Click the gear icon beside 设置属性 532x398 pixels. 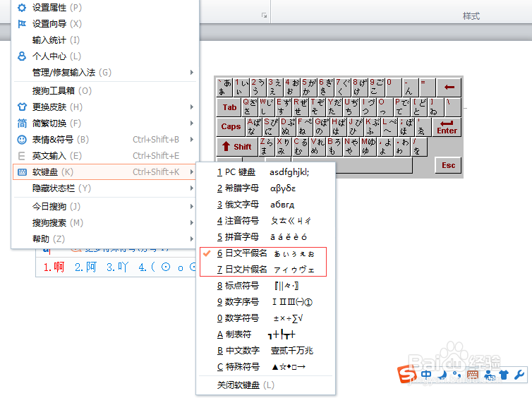coord(22,8)
